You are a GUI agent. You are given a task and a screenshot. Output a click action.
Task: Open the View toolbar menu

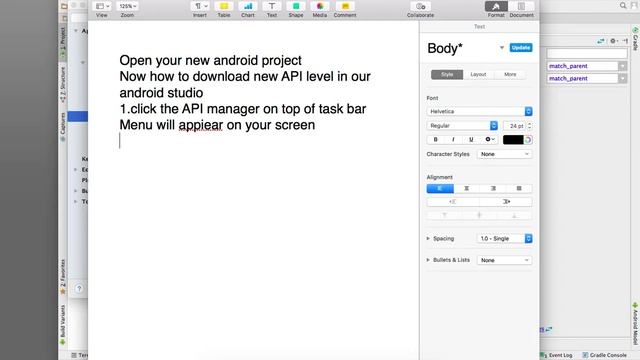pos(102,7)
